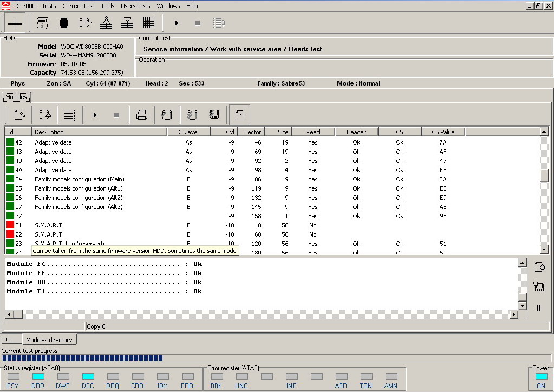554x392 pixels.
Task: Click the task list icon after stop
Action: (x=219, y=23)
